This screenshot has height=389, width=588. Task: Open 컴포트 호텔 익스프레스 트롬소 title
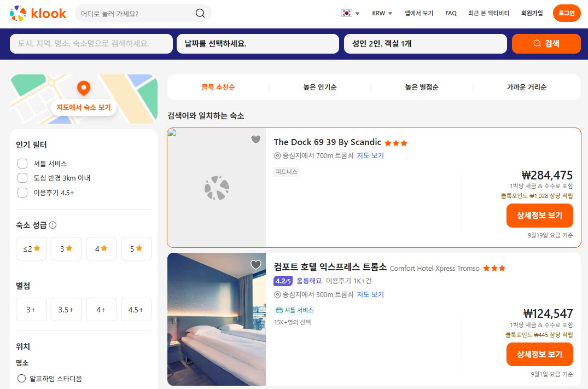click(330, 267)
